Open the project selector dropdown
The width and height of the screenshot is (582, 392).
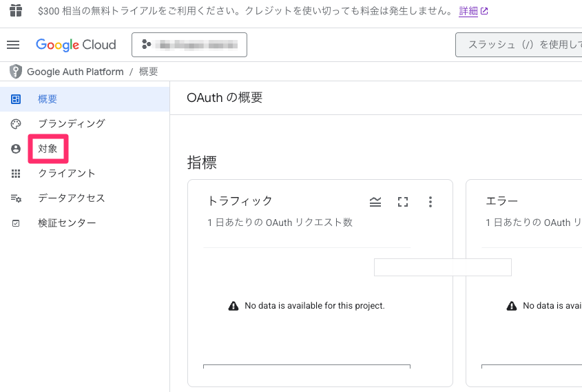(x=189, y=45)
